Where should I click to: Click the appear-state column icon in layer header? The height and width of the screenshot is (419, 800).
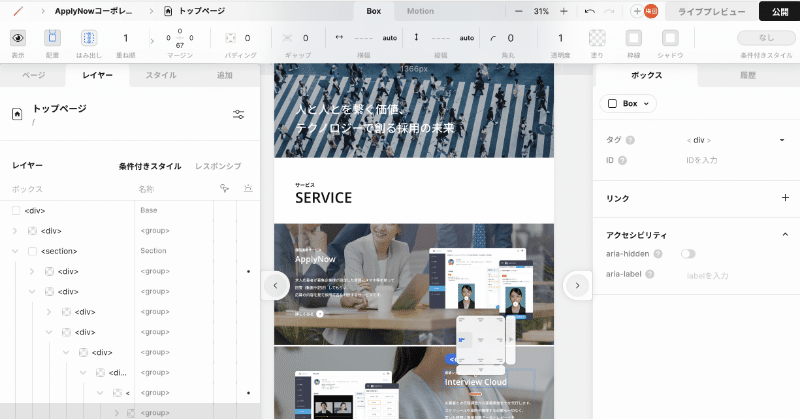click(x=248, y=188)
